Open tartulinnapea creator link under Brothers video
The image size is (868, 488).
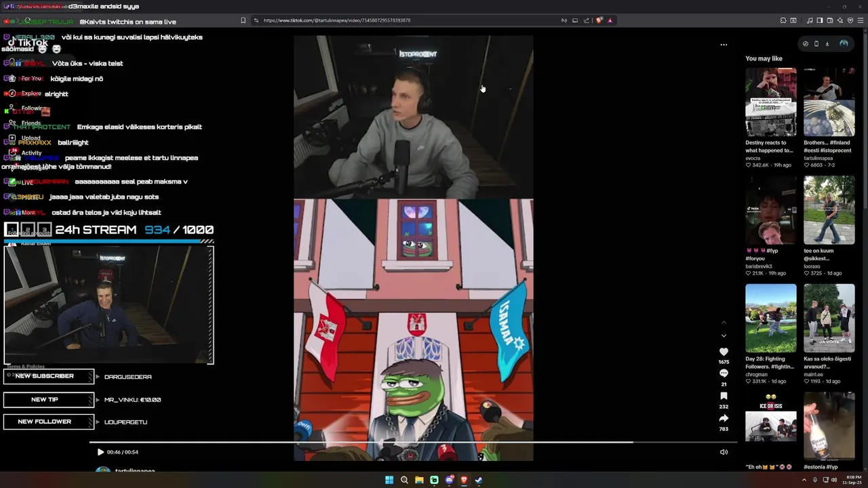(819, 158)
